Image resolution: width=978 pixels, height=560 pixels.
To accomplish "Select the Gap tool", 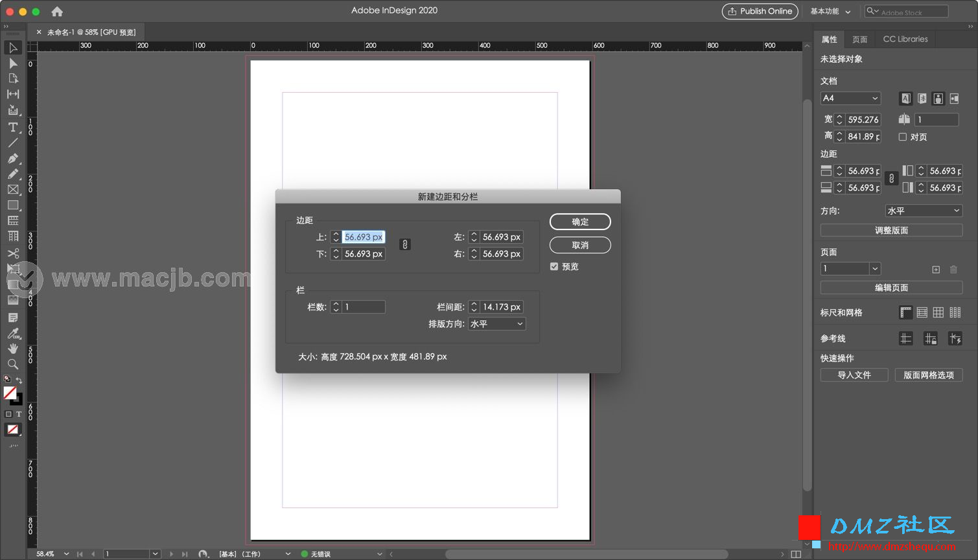I will point(13,95).
